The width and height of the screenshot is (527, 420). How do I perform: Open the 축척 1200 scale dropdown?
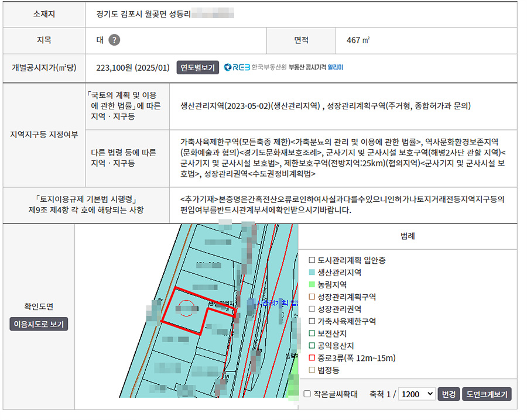[416, 394]
